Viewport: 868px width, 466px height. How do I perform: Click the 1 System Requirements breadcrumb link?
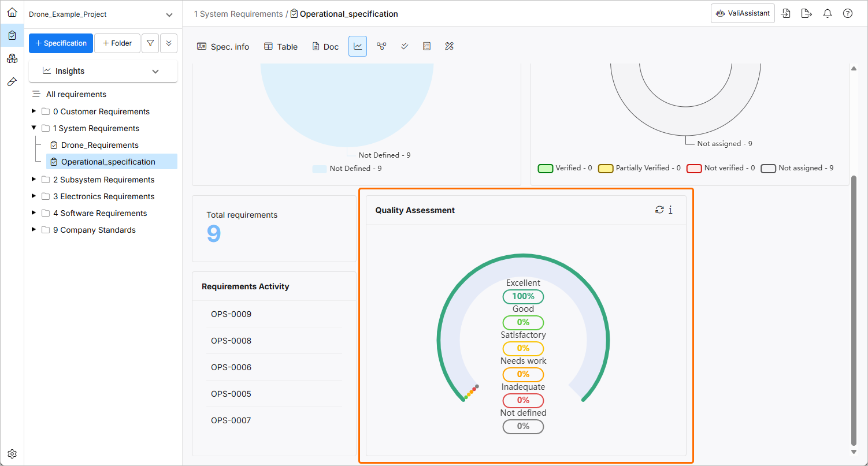[238, 14]
